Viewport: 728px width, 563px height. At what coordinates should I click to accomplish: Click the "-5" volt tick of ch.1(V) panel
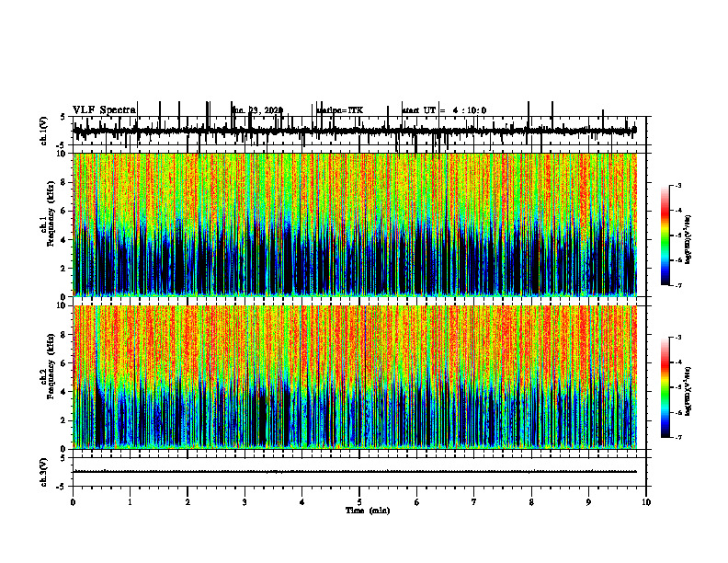pos(61,145)
